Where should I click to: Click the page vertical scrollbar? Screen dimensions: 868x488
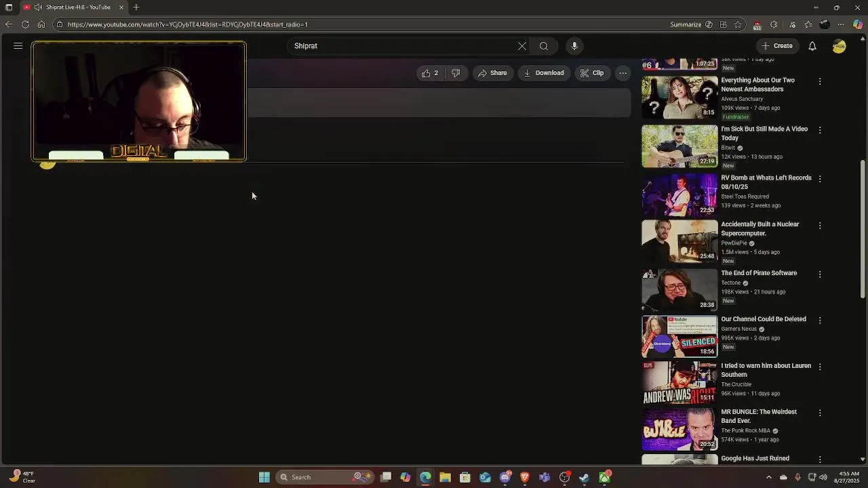click(863, 229)
